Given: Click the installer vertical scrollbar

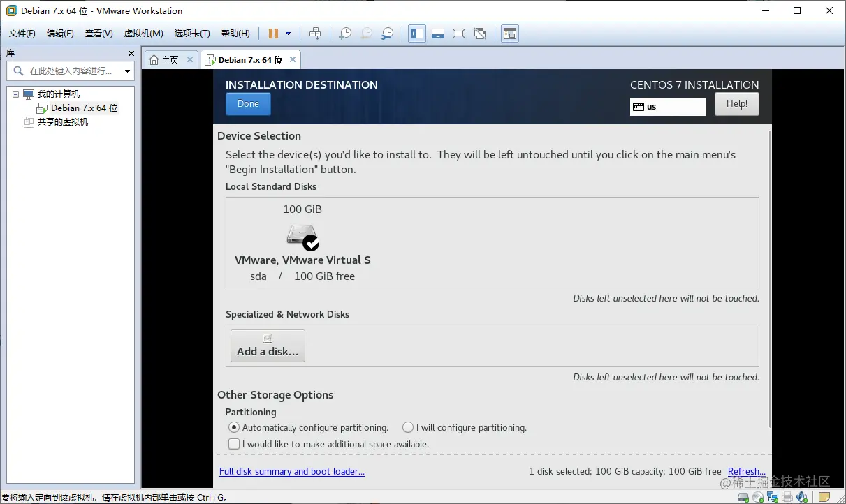Looking at the screenshot, I should 771,279.
